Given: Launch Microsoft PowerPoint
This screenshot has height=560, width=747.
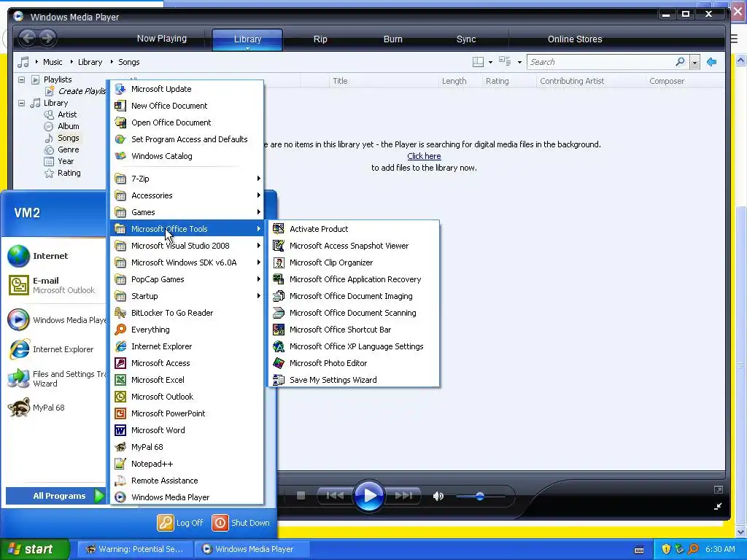Looking at the screenshot, I should coord(187,413).
